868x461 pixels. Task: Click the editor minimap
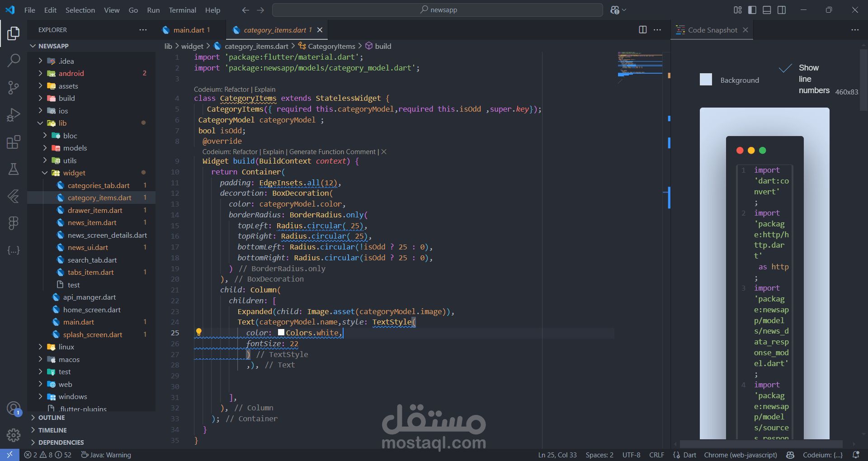point(640,68)
